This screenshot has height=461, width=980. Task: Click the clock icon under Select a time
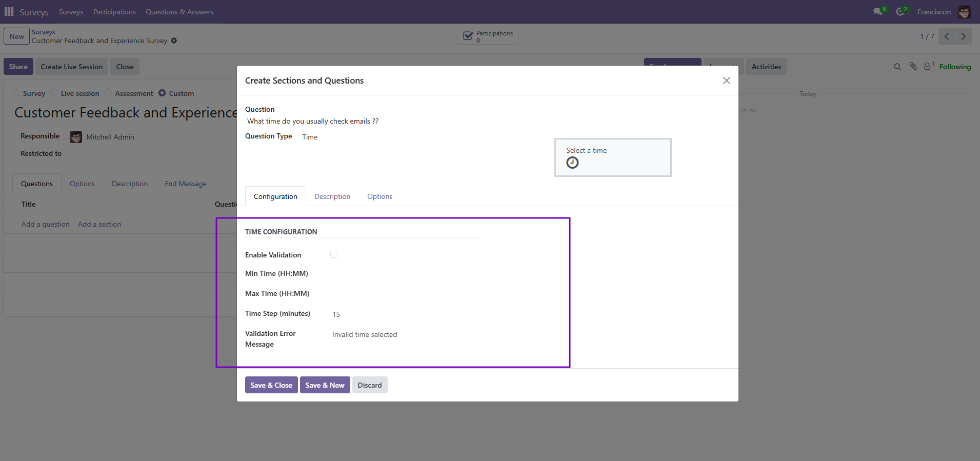click(572, 163)
